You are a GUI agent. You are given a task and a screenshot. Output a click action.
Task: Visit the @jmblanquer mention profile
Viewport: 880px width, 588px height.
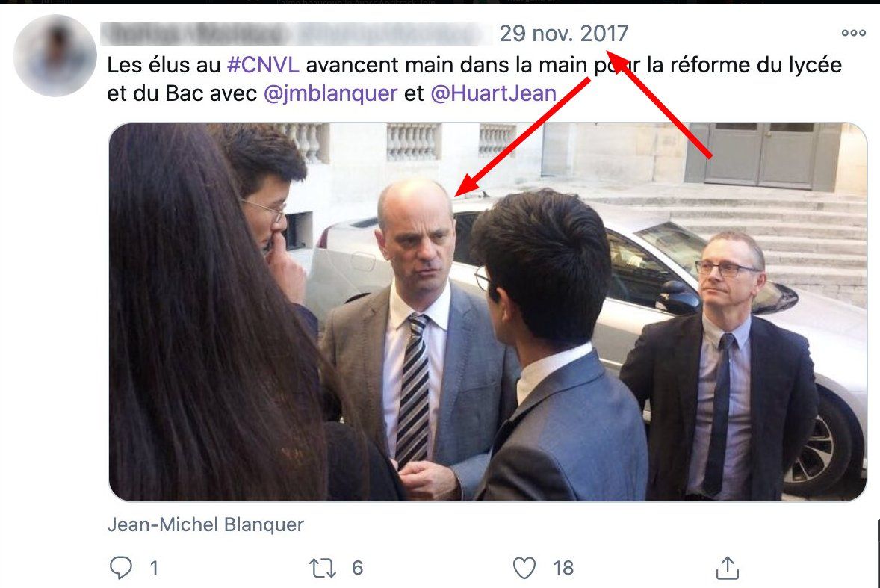pos(331,93)
